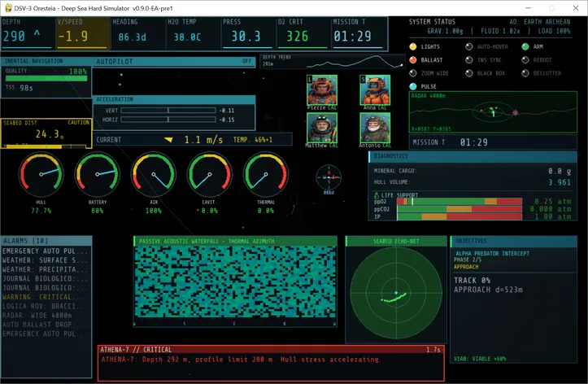Click the Radar 4000m display

pos(493,111)
